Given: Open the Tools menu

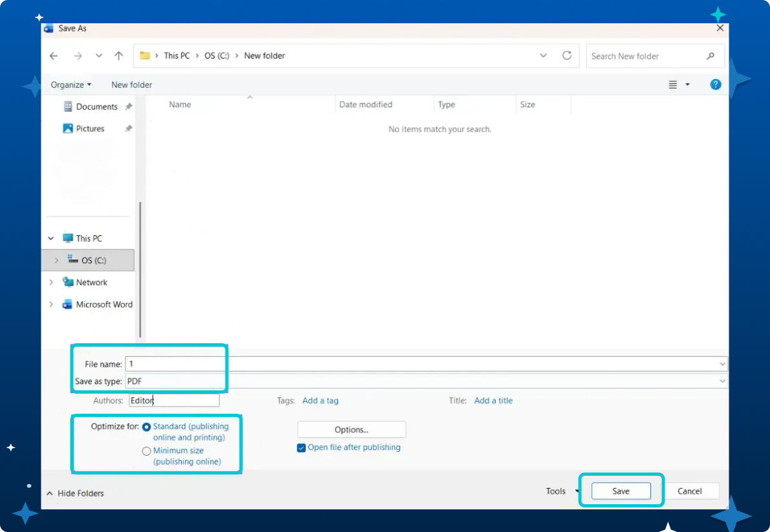Looking at the screenshot, I should pos(560,491).
